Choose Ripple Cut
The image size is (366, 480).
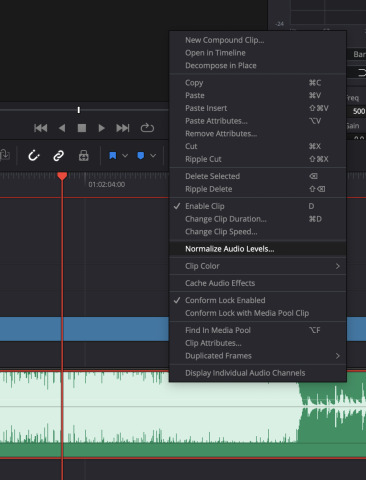coord(258,159)
